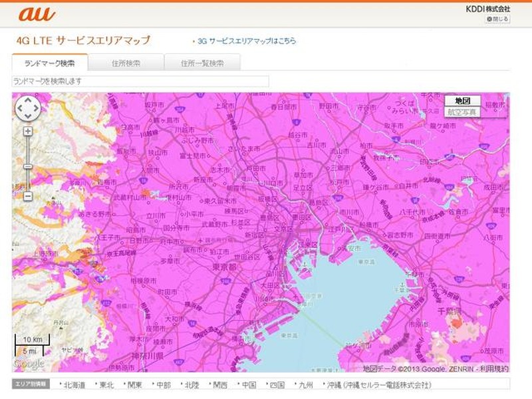Open the 住所検索 tab

click(x=126, y=64)
